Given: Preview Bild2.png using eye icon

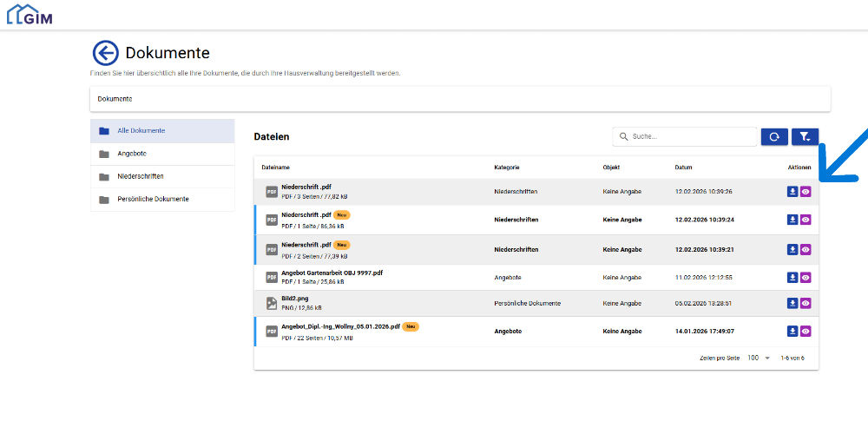Looking at the screenshot, I should [806, 303].
